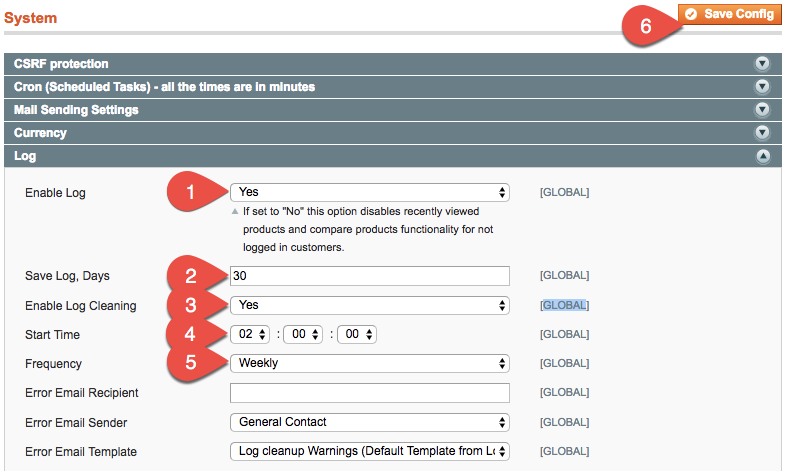Expand the CSRF protection section arrow icon
The width and height of the screenshot is (789, 471).
coord(763,64)
